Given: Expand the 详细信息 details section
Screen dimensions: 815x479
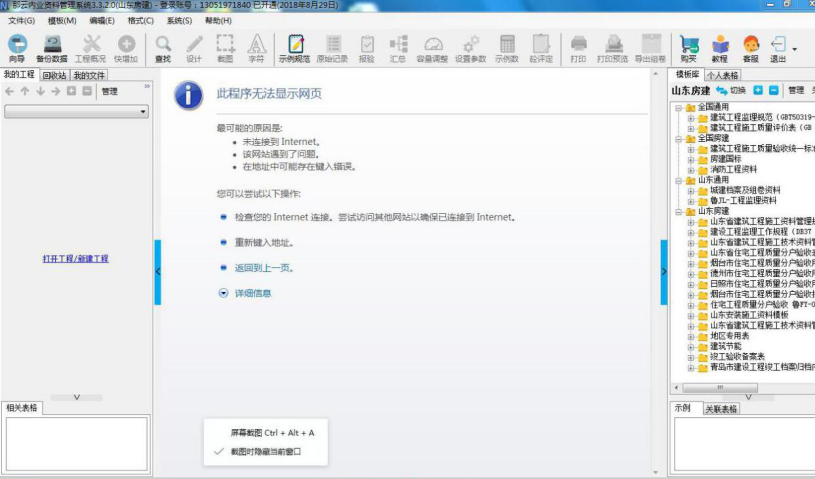Looking at the screenshot, I should 252,293.
